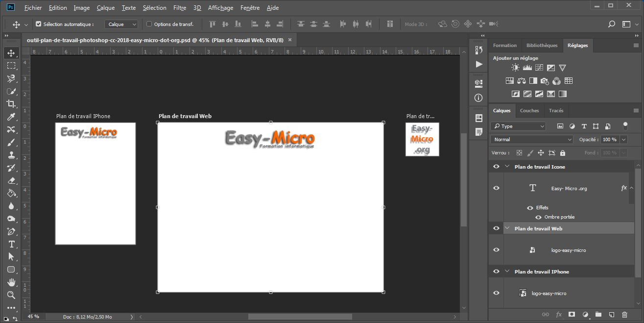The image size is (644, 323).
Task: Select the Brush tool
Action: tap(11, 142)
